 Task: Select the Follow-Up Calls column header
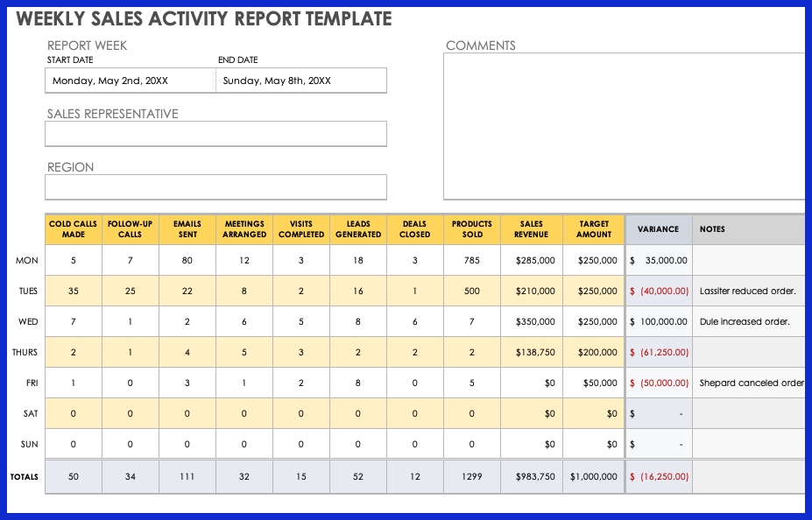coord(131,229)
